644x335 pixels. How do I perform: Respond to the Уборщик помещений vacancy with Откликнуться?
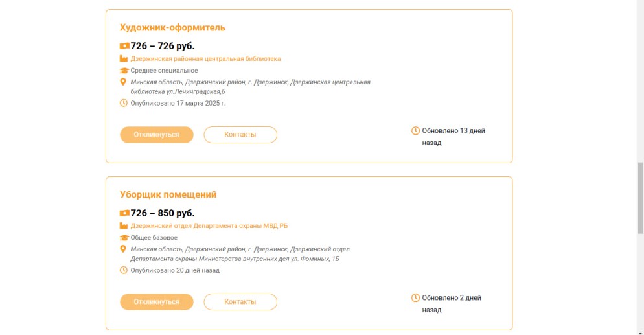point(157,302)
